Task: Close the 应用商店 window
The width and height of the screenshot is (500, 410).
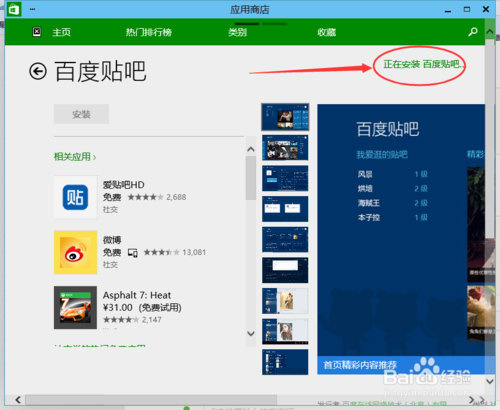Action: tap(486, 9)
